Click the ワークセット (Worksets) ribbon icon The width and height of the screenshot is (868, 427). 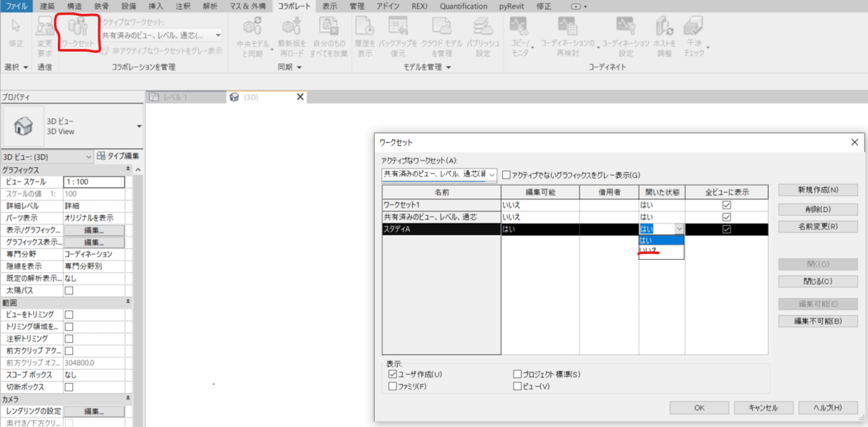(x=77, y=33)
